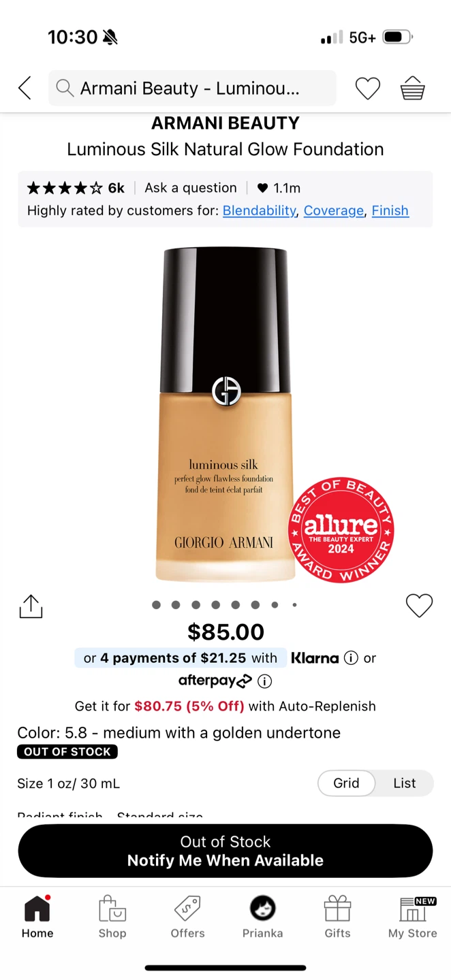The width and height of the screenshot is (451, 980).
Task: Tap Ask a question
Action: tap(191, 188)
